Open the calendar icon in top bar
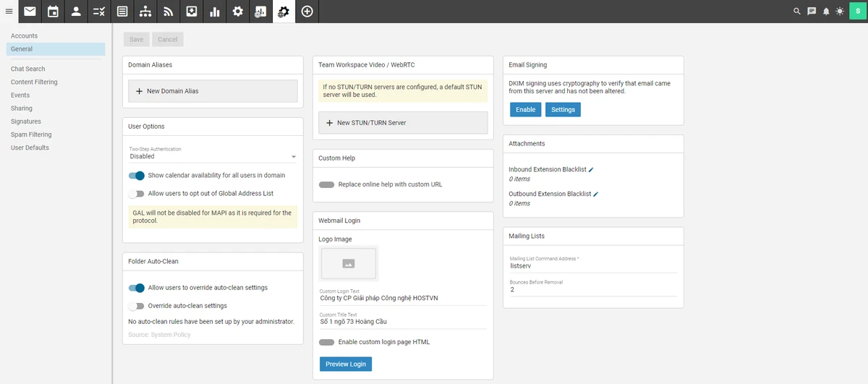 pos(53,11)
